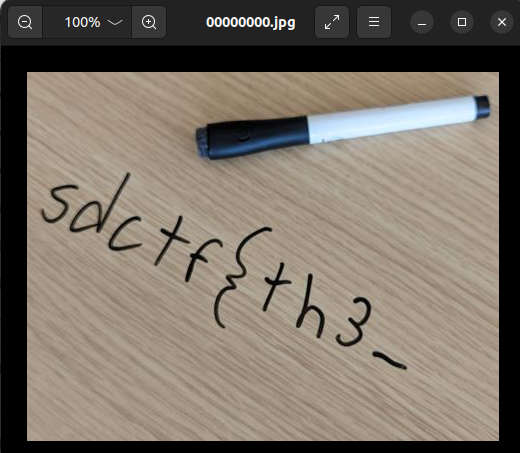Enter fullscreen using the expand arrows icon
Viewport: 520px width, 453px height.
pyautogui.click(x=332, y=22)
